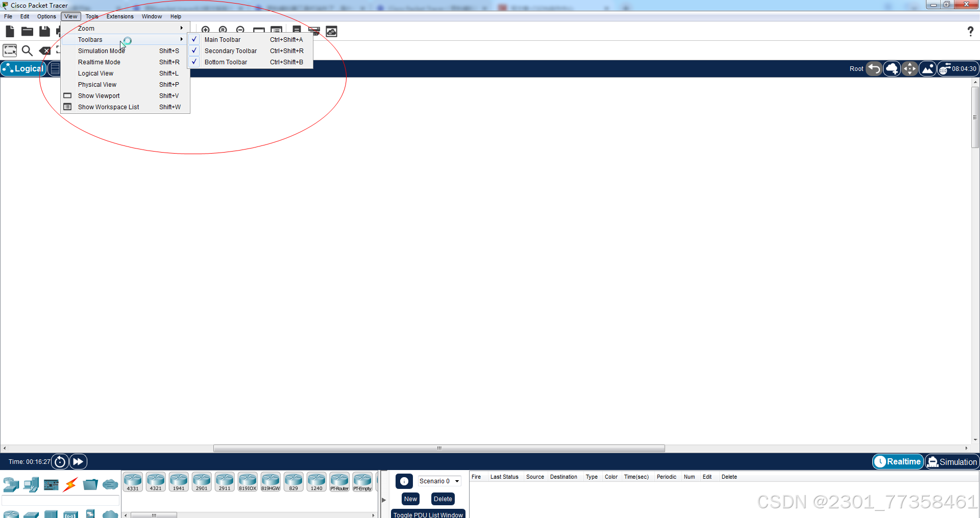Pick the 1941 router device

pyautogui.click(x=179, y=482)
